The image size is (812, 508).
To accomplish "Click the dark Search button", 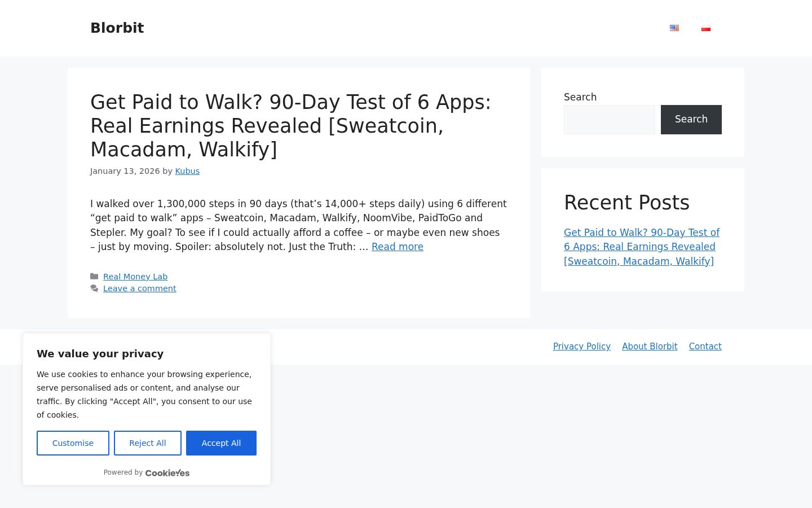I will click(691, 120).
